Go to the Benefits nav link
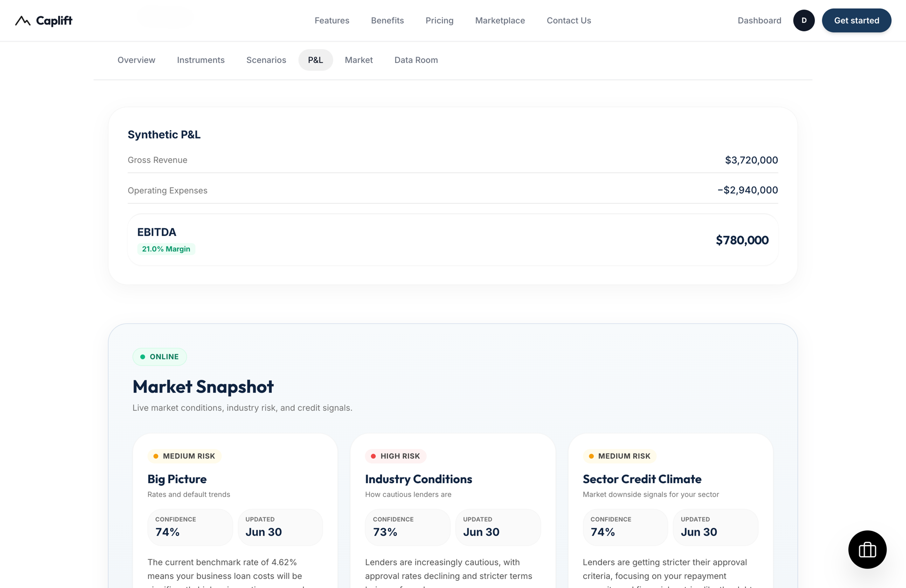906x588 pixels. point(387,20)
